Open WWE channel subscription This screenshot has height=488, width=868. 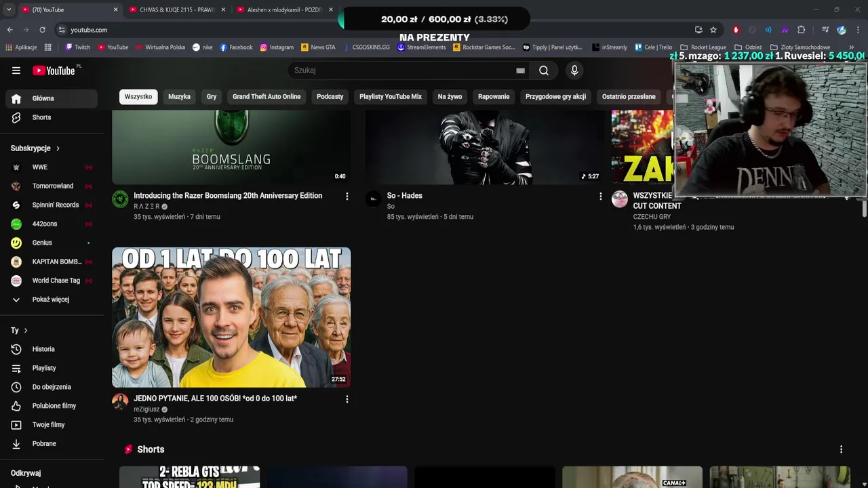(52, 167)
